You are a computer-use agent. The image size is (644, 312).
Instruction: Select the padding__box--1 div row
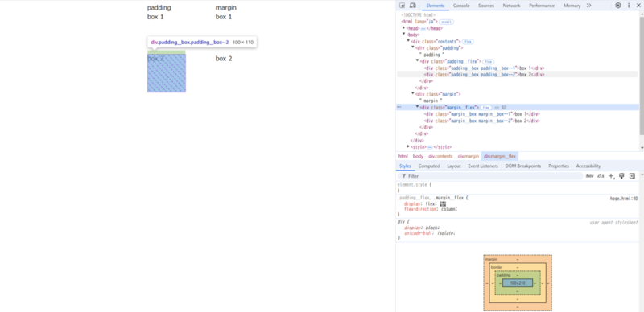pyautogui.click(x=485, y=68)
